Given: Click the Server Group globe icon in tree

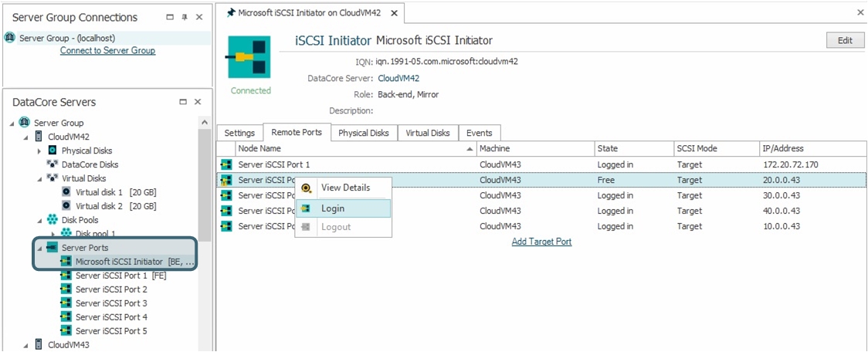Looking at the screenshot, I should coord(24,123).
